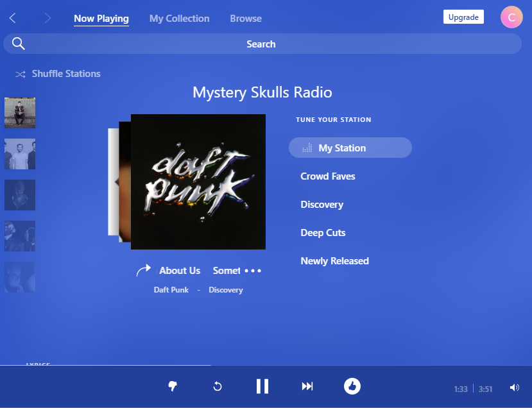The image size is (532, 408).
Task: Click the share arrow icon
Action: [x=143, y=271]
